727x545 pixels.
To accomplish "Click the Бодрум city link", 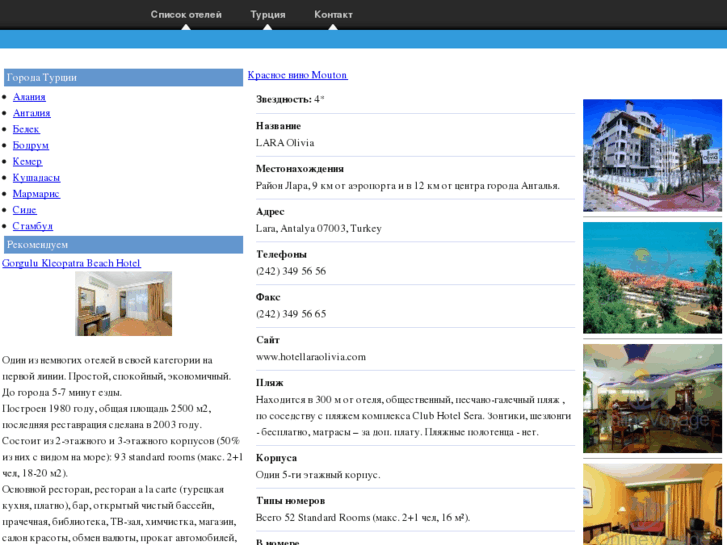I will point(30,145).
